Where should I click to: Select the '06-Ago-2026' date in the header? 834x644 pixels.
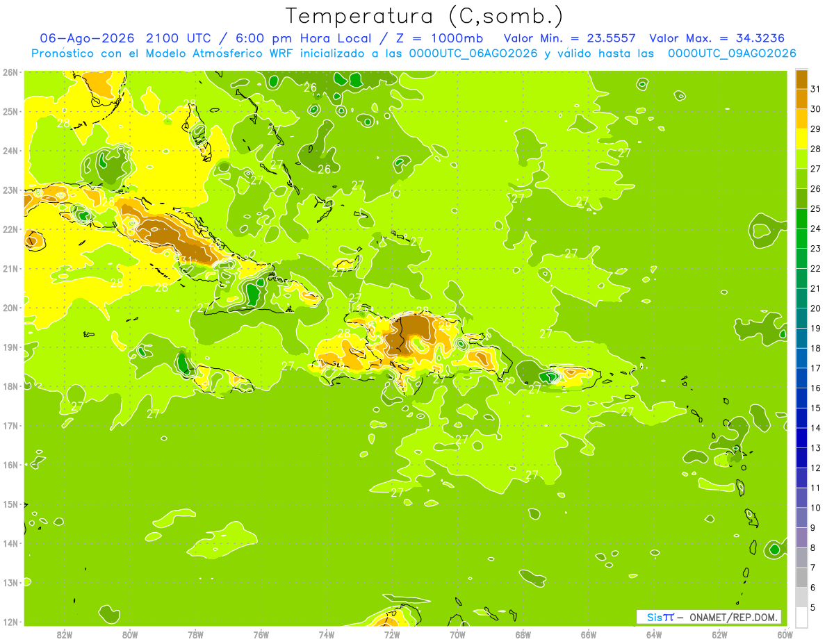tap(88, 38)
